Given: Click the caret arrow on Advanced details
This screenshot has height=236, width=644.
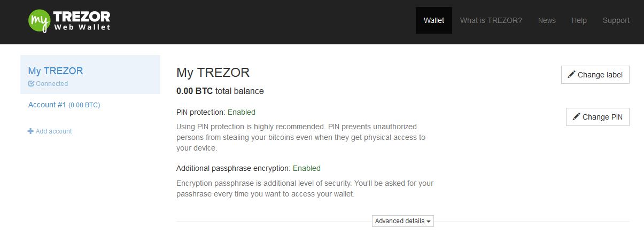Looking at the screenshot, I should pyautogui.click(x=429, y=222).
